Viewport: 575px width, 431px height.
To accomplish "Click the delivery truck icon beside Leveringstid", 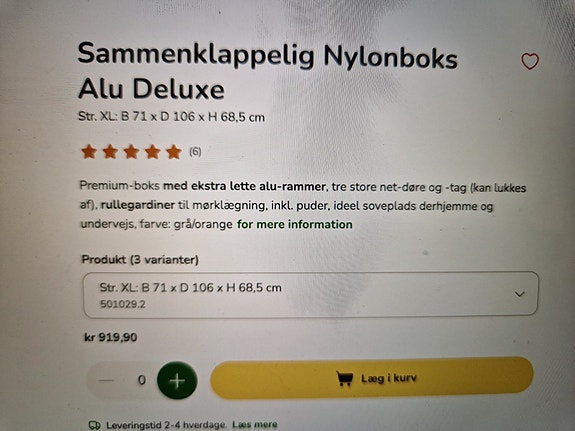I will (x=95, y=425).
